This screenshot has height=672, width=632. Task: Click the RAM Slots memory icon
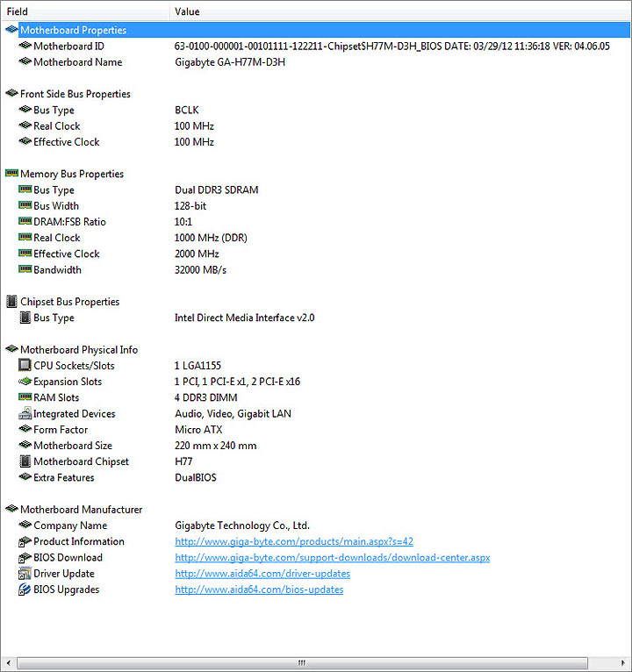[25, 397]
